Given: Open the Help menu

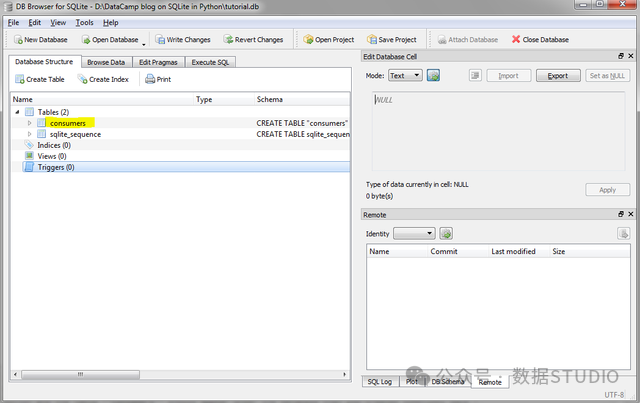Looking at the screenshot, I should coord(111,22).
